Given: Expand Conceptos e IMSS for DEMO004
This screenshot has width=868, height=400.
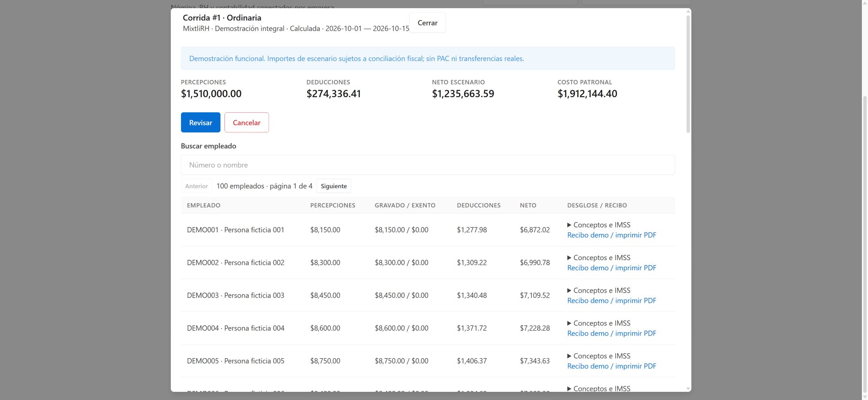Looking at the screenshot, I should 598,323.
